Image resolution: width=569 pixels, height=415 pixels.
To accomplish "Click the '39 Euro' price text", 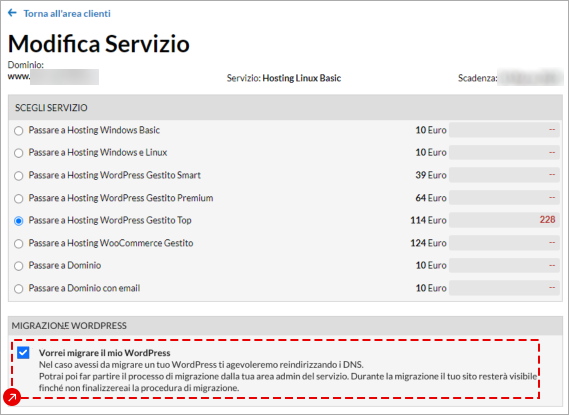I will click(431, 175).
